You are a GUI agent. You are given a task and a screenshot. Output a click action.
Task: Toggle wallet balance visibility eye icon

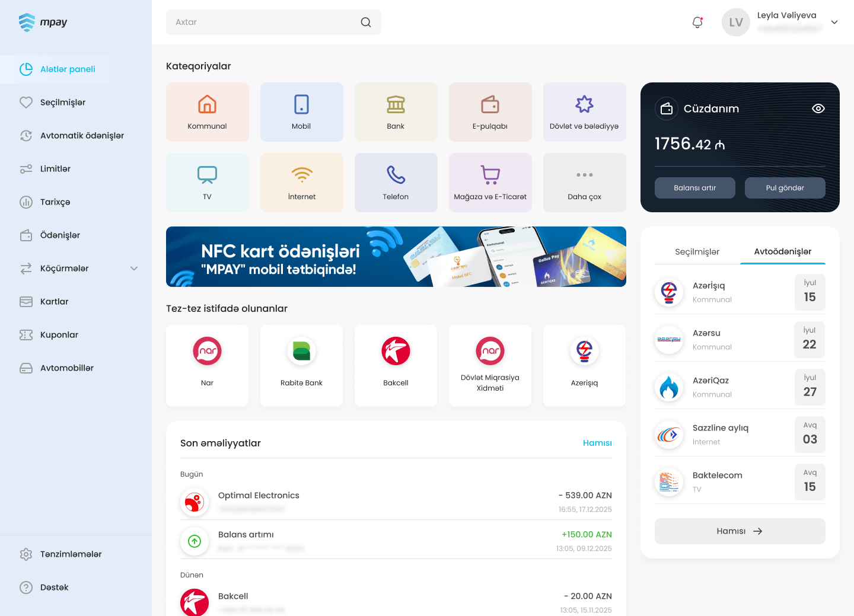coord(818,108)
